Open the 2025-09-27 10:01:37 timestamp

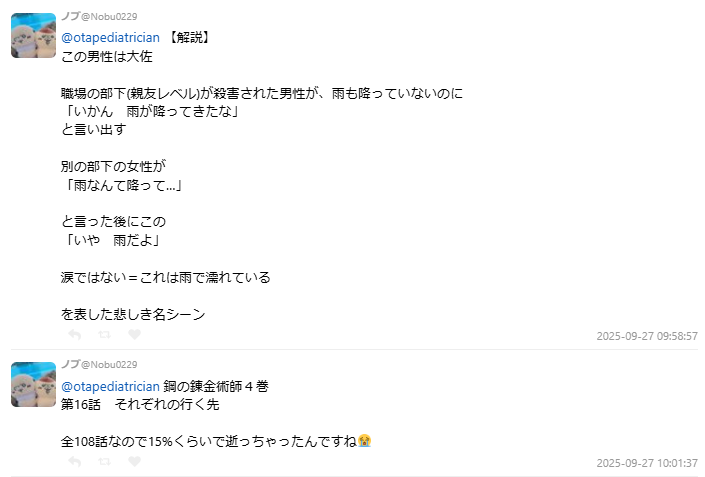point(646,463)
